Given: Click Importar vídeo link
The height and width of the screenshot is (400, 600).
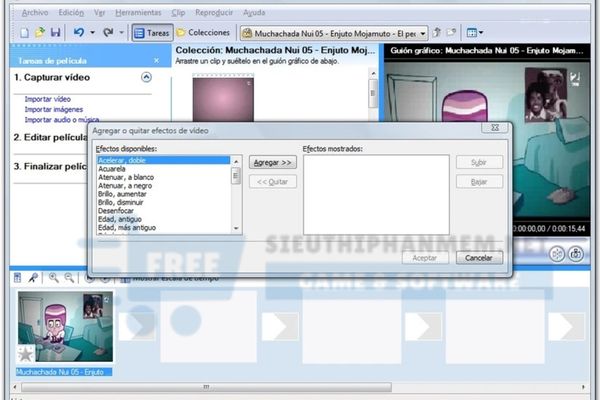Looking at the screenshot, I should point(48,99).
